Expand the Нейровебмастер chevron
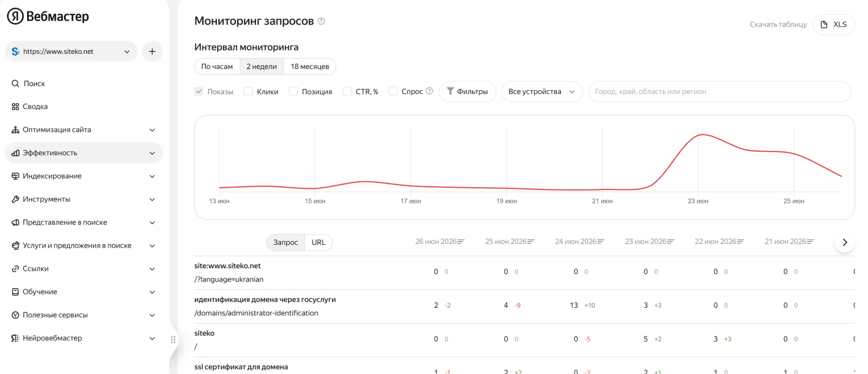 pos(152,339)
